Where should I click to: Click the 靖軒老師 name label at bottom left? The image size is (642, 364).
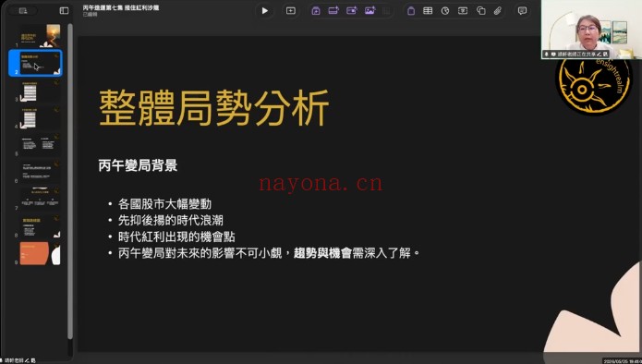(14, 360)
